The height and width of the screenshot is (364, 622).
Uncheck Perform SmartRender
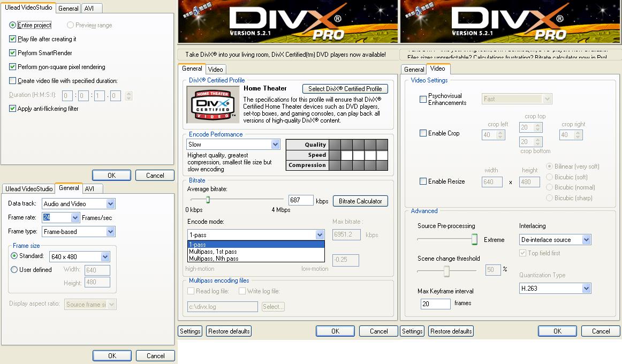coord(12,53)
